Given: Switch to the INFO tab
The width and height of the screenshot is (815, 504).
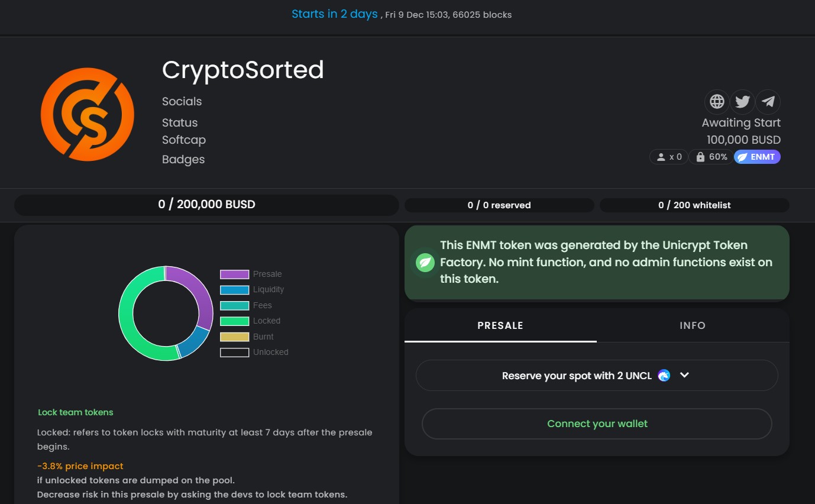Looking at the screenshot, I should point(693,325).
